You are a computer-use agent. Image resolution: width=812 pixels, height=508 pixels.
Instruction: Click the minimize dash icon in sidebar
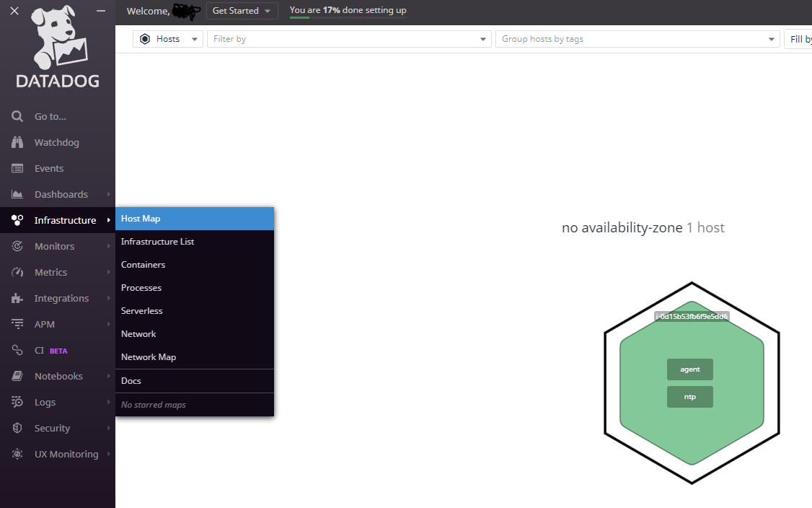click(101, 11)
